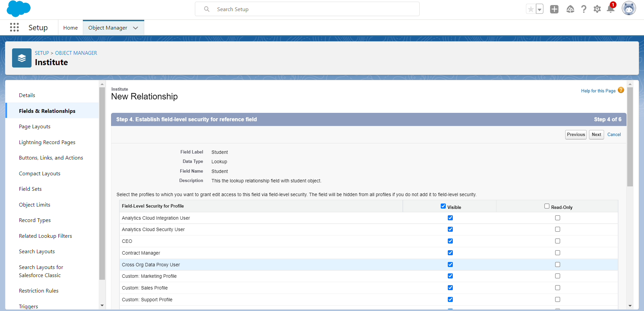This screenshot has height=311, width=644.
Task: Expand the Object Manager tab chevron
Action: tap(136, 28)
